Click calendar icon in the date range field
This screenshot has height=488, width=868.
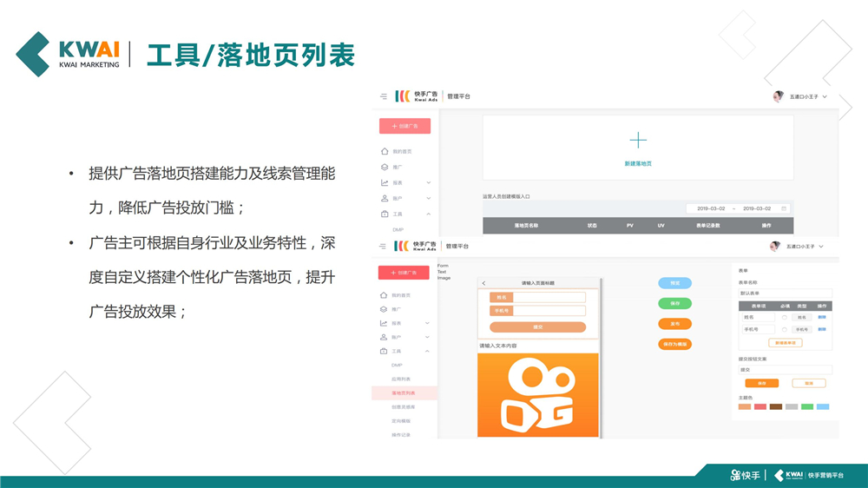click(784, 208)
